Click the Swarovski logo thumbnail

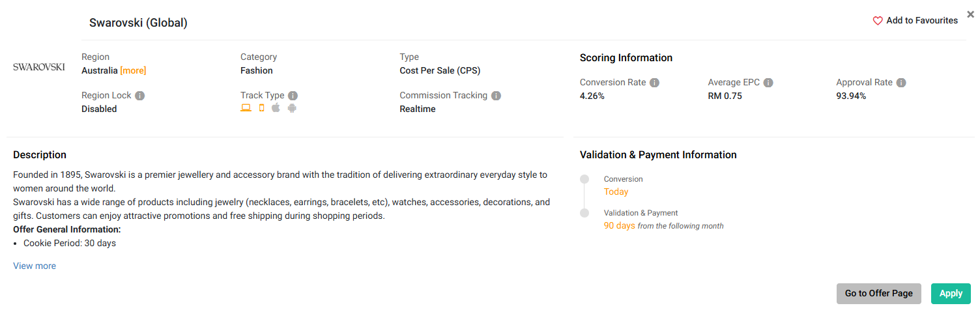coord(39,66)
